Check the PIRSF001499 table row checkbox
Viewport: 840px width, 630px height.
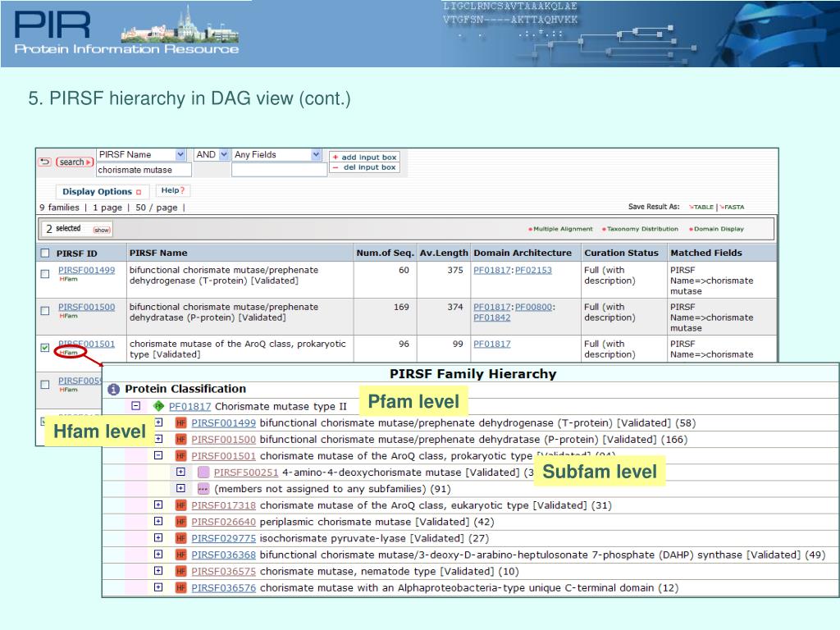[x=45, y=274]
